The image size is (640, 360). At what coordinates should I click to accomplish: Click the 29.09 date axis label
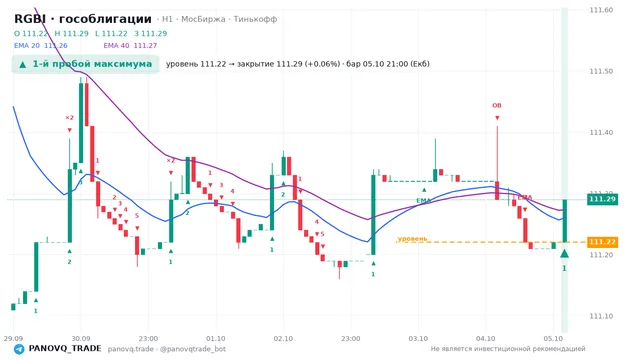click(x=13, y=339)
